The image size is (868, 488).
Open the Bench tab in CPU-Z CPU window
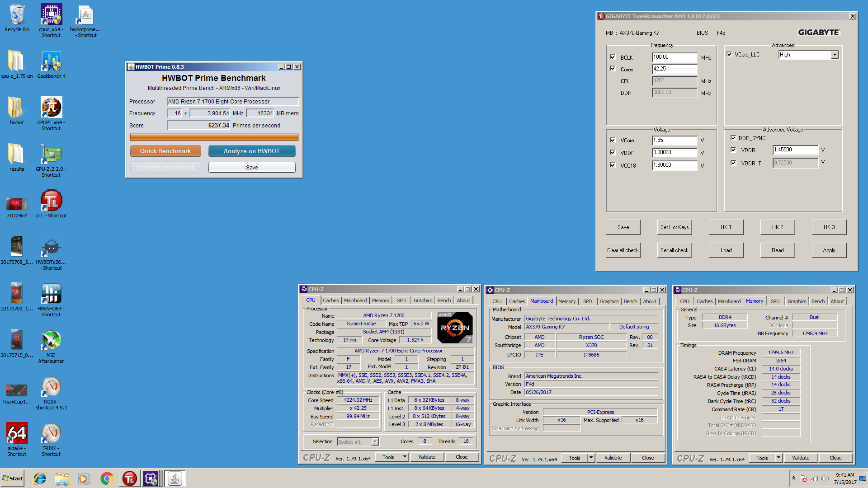(444, 300)
